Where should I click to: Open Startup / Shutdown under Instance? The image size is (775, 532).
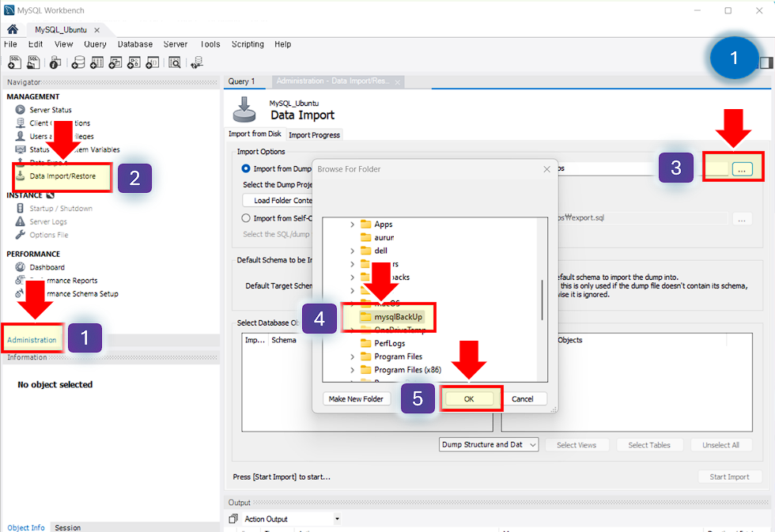click(61, 209)
